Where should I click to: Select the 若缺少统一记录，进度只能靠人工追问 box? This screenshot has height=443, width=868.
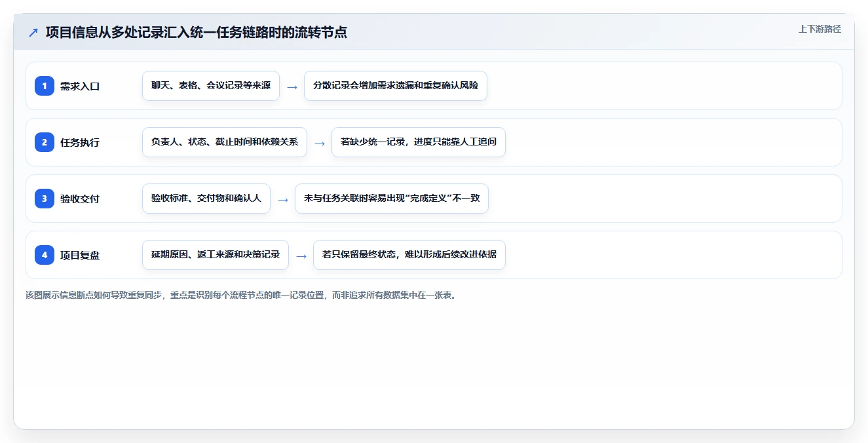[x=419, y=142]
